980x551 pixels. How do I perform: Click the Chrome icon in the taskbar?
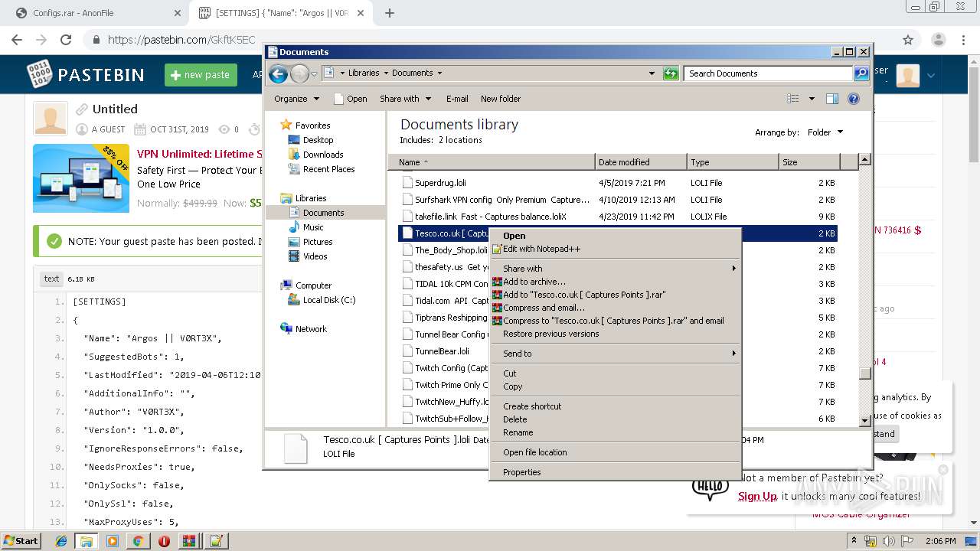tap(138, 541)
